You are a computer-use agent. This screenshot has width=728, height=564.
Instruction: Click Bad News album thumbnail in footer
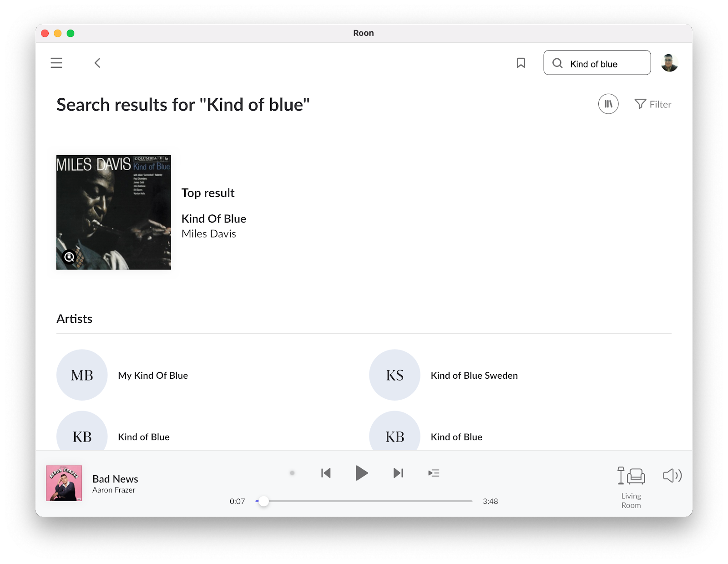click(64, 483)
